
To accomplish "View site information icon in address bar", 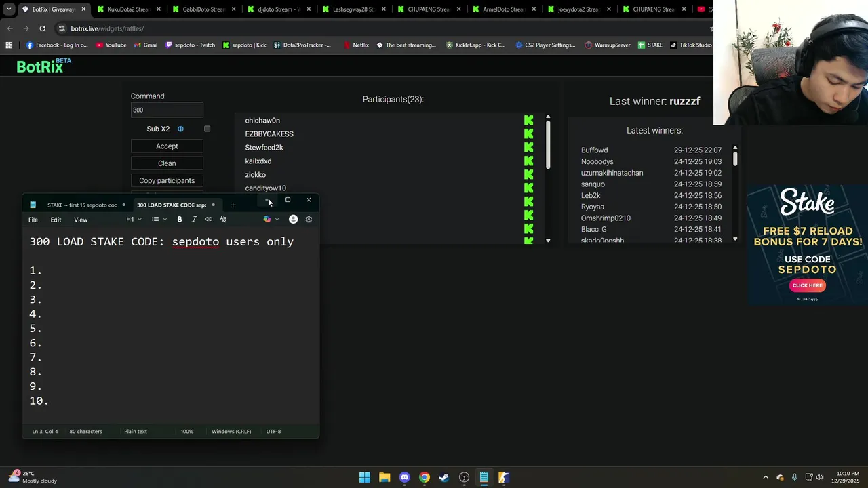I will pos(62,28).
